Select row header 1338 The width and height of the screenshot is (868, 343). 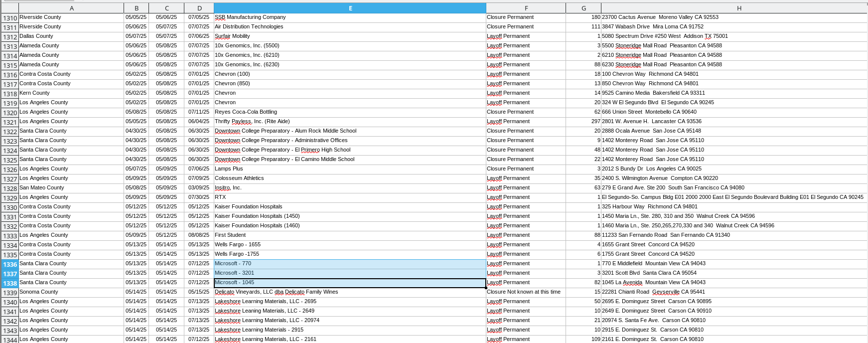9,283
